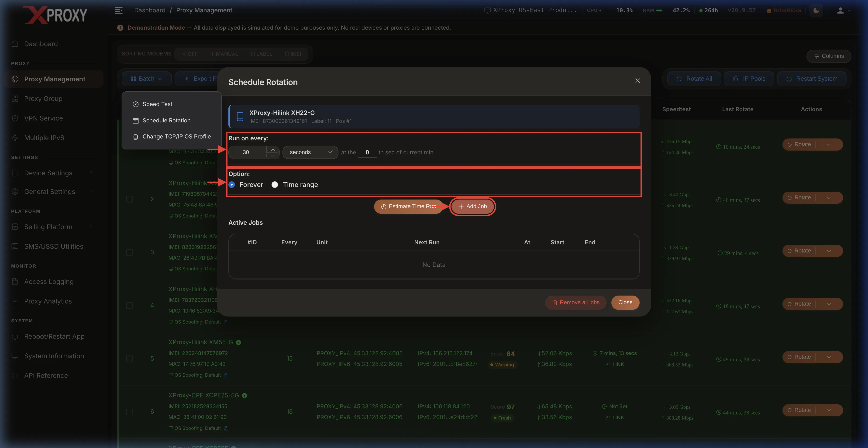Click Estimate Time Run button
The height and width of the screenshot is (448, 868).
tap(408, 207)
